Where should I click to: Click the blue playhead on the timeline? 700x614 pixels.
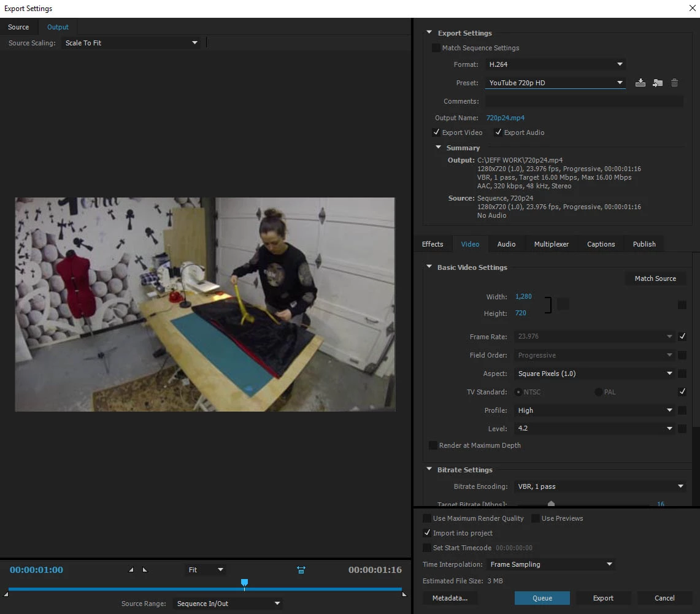click(244, 582)
